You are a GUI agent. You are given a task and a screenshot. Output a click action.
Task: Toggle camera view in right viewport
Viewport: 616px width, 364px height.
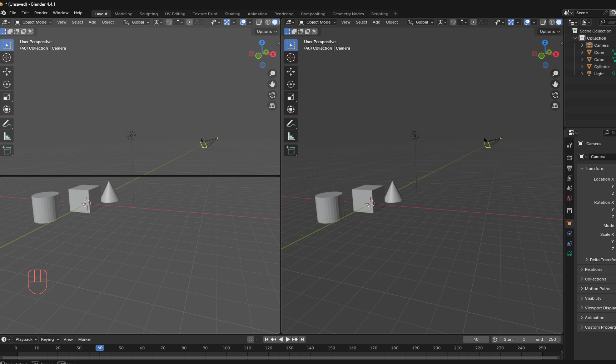[x=555, y=95]
